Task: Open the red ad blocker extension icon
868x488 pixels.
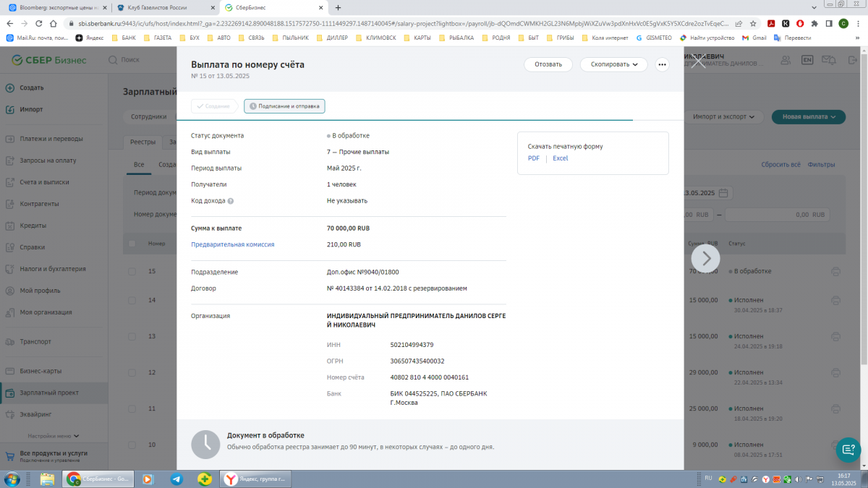Action: [799, 23]
